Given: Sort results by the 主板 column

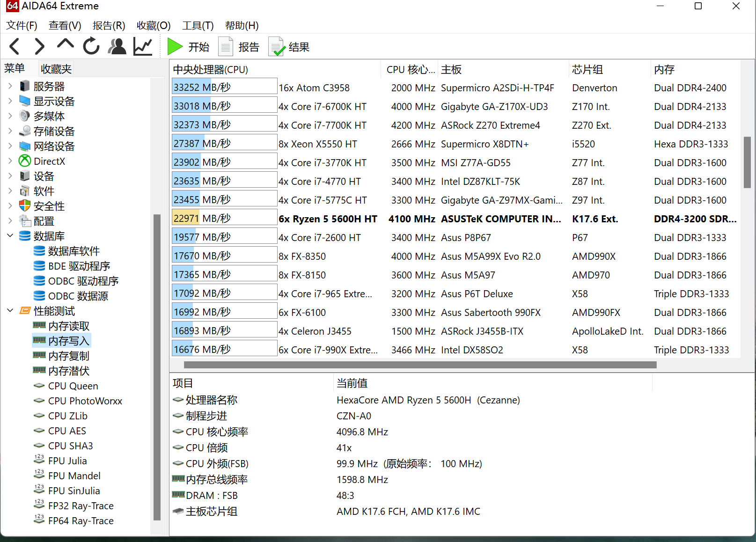Looking at the screenshot, I should coord(452,69).
